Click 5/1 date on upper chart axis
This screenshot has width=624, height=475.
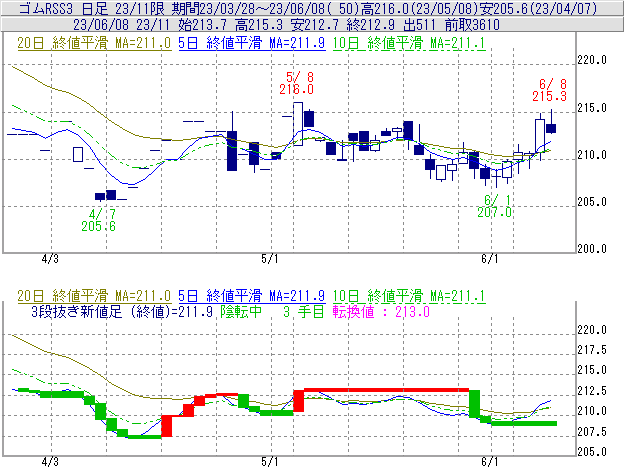[x=270, y=259]
